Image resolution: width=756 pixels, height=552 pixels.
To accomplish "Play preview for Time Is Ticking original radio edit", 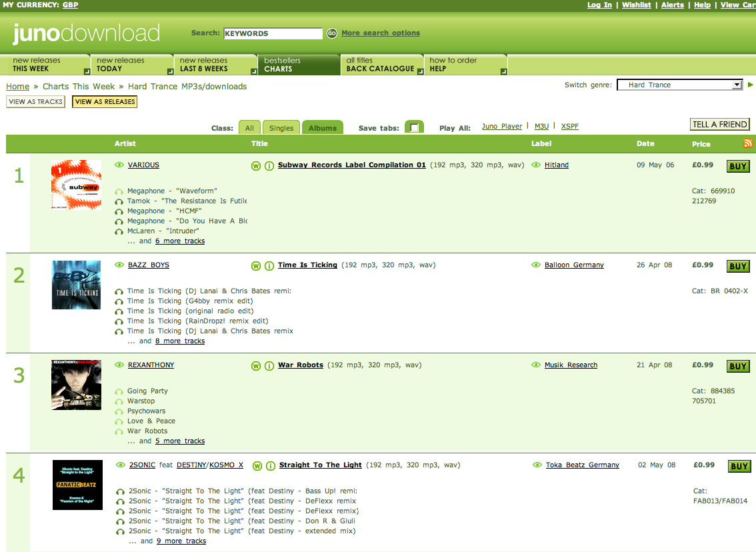I will pyautogui.click(x=119, y=312).
